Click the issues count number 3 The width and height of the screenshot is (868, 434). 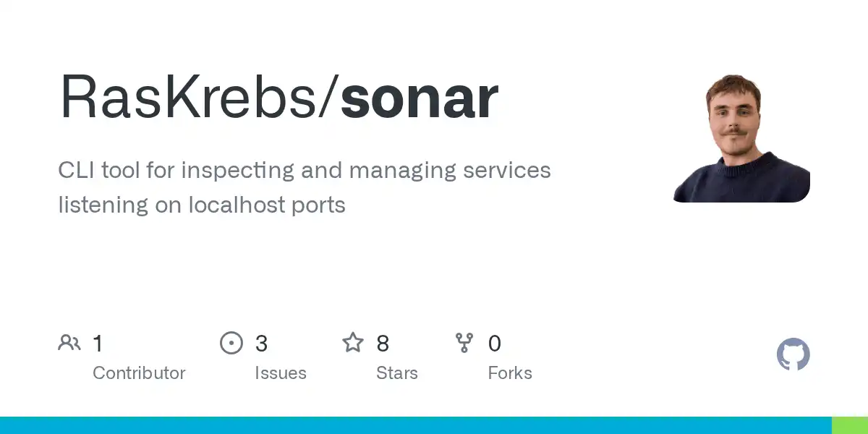(x=261, y=344)
